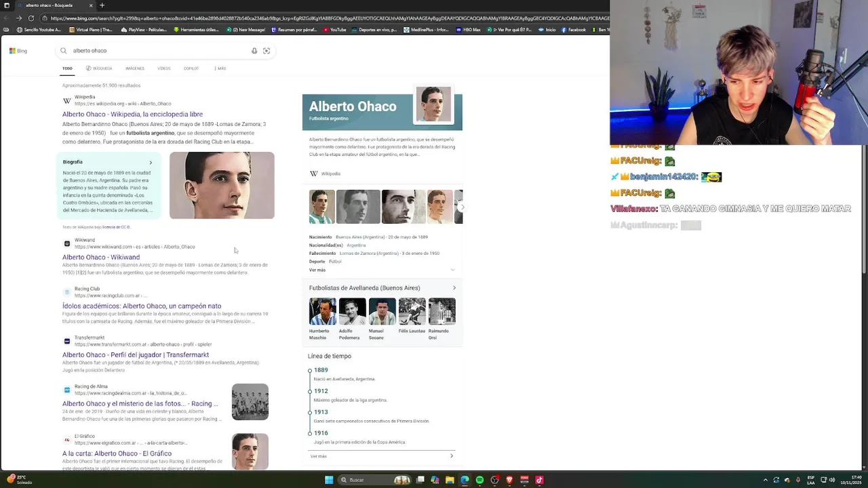Open visual search camera icon

[x=267, y=51]
